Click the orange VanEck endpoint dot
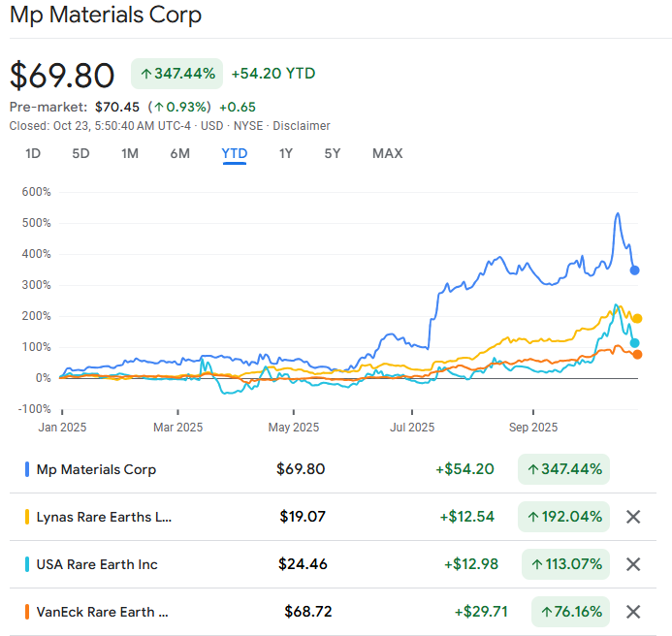Screen dimensions: 672x636 click(x=637, y=354)
